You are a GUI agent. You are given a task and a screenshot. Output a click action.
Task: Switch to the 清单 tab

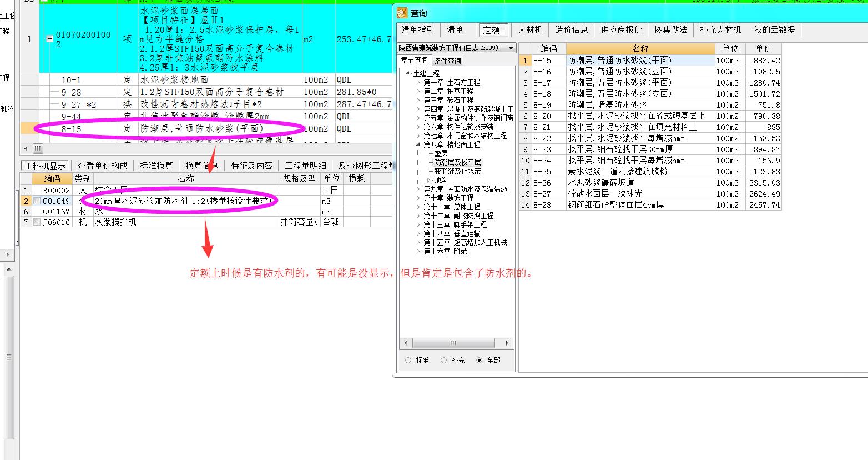tap(455, 29)
